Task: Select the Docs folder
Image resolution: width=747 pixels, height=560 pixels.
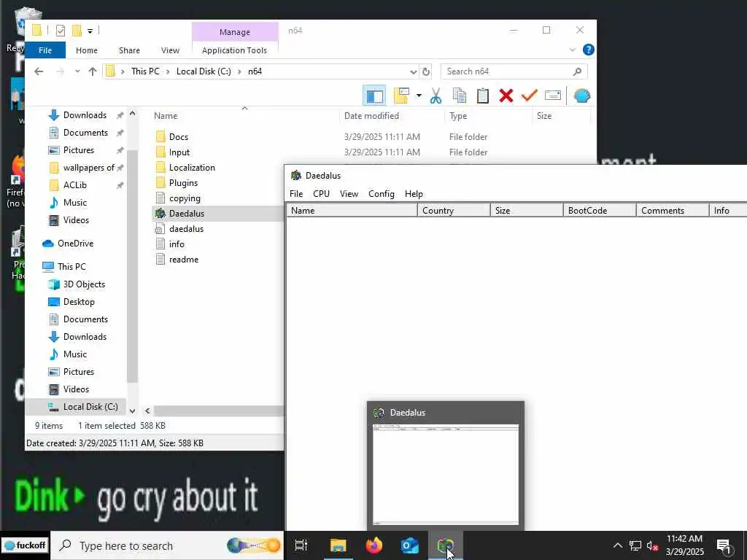Action: pyautogui.click(x=178, y=137)
